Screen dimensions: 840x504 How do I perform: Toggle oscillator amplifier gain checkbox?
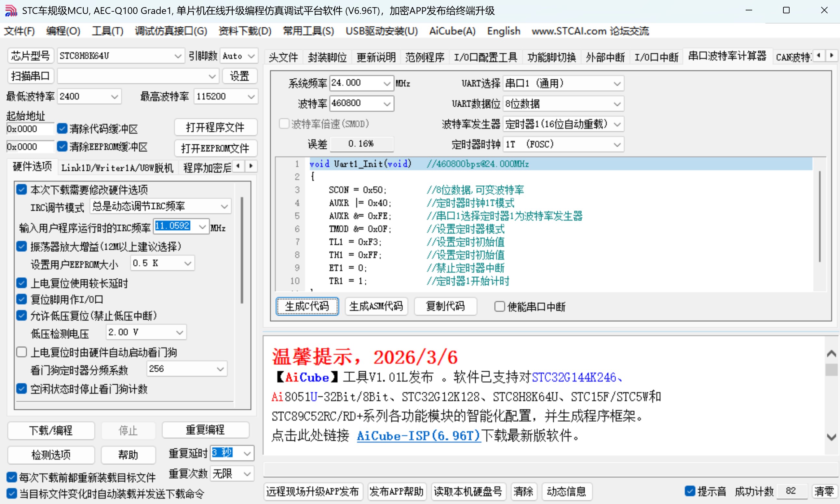21,246
